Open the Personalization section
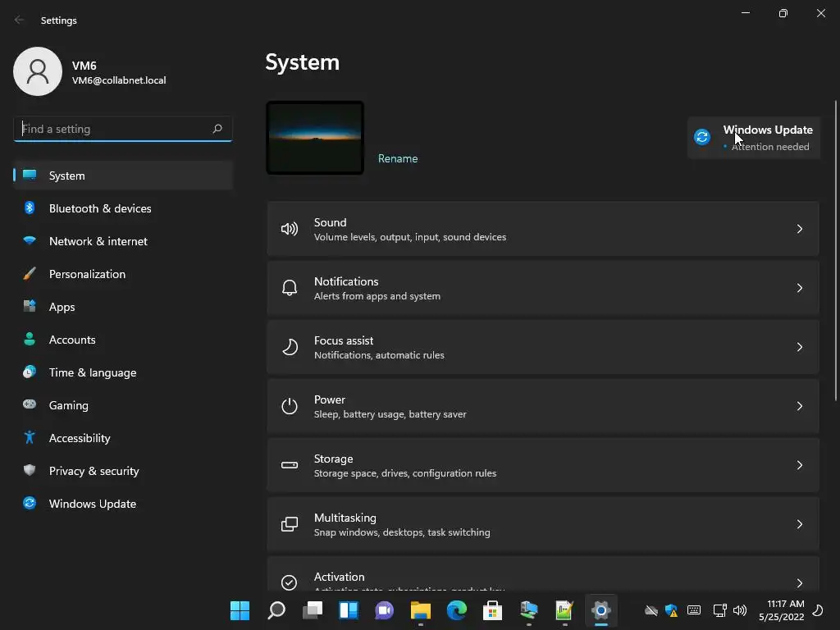 [123, 274]
